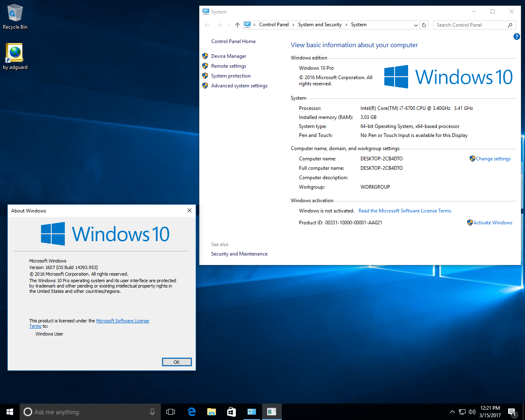Open Remote settings link

click(x=228, y=66)
